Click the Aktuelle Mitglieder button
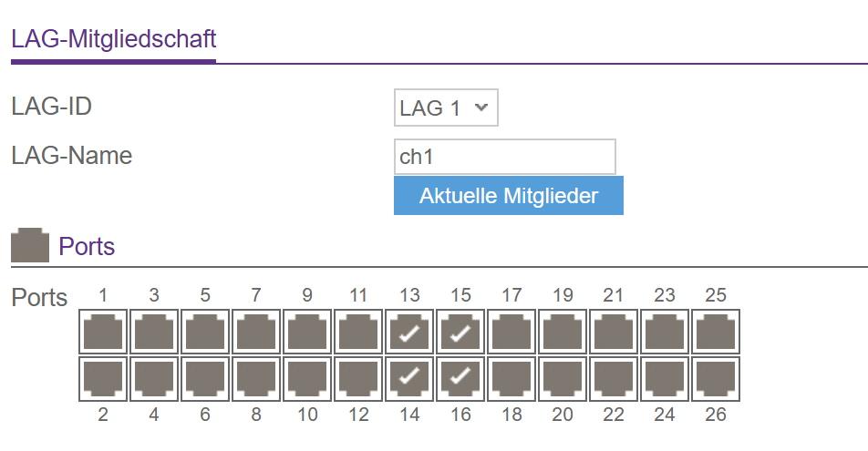 508,196
